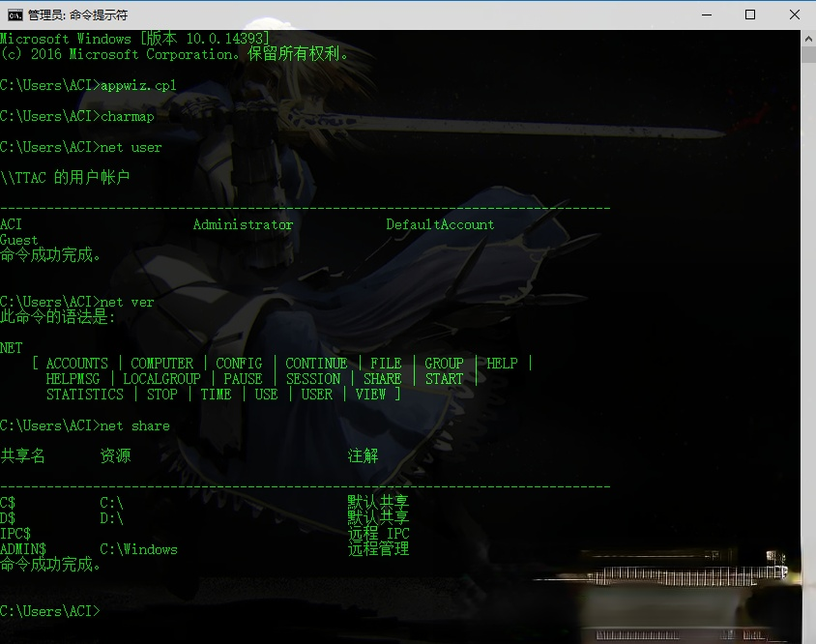This screenshot has width=816, height=644.
Task: Click the 'ACCOUNTS' syntax keyword
Action: tap(77, 364)
